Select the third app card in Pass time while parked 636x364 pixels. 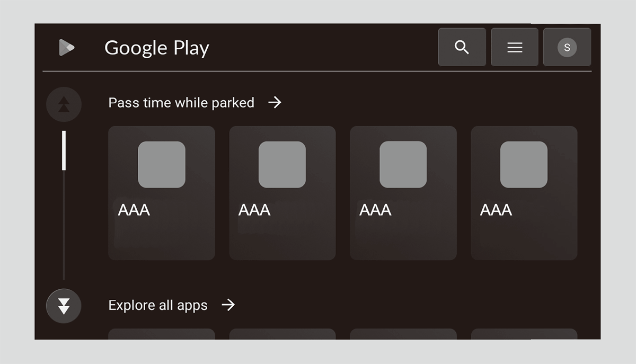[403, 193]
